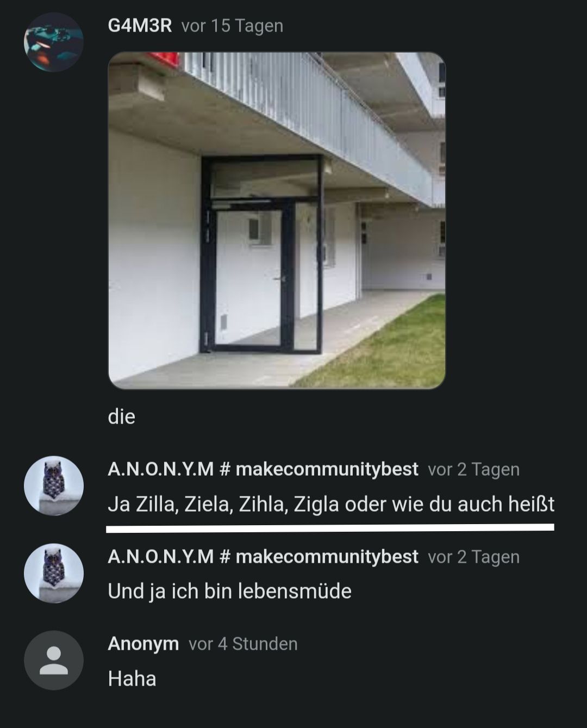Open G4M3R's profile avatar
Viewport: 587px width, 728px height.
tap(53, 42)
